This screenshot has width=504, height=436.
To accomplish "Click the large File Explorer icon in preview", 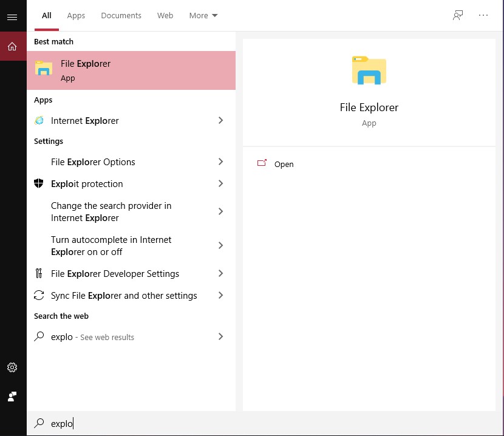I will point(369,70).
